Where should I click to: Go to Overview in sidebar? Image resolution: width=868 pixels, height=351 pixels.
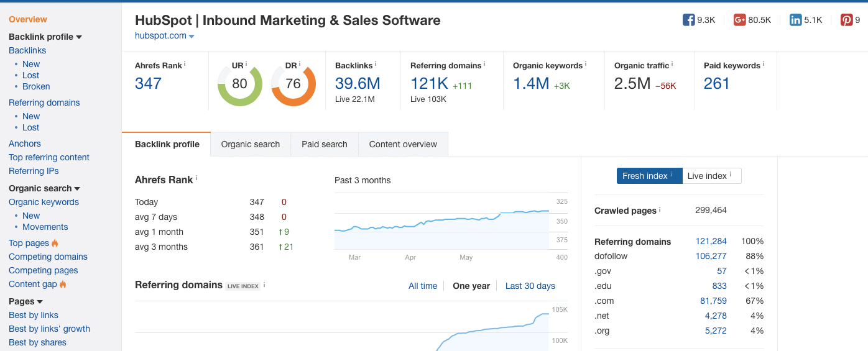point(28,19)
